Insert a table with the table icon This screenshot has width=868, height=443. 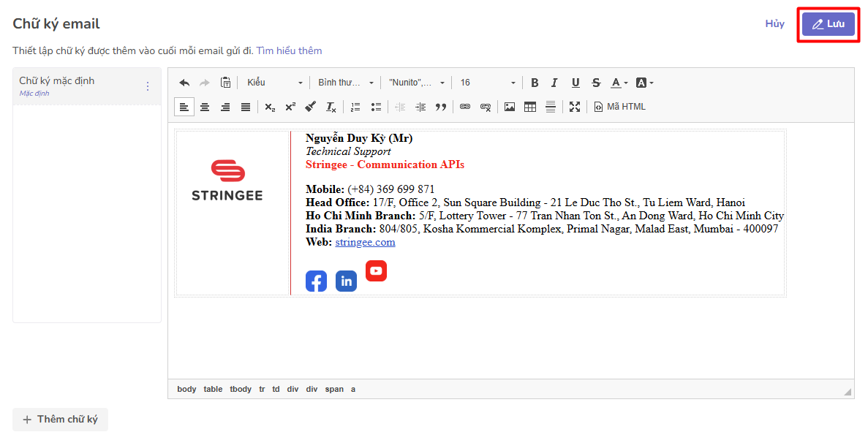[x=530, y=107]
